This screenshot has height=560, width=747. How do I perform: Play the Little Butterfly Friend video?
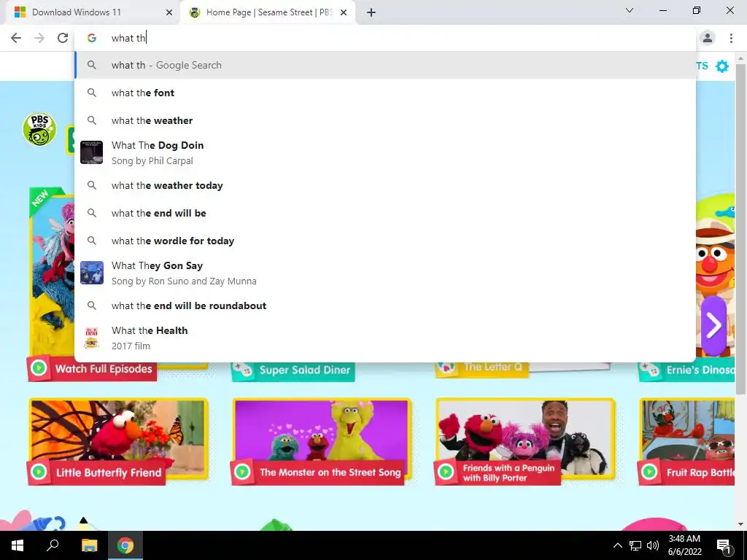tap(118, 441)
